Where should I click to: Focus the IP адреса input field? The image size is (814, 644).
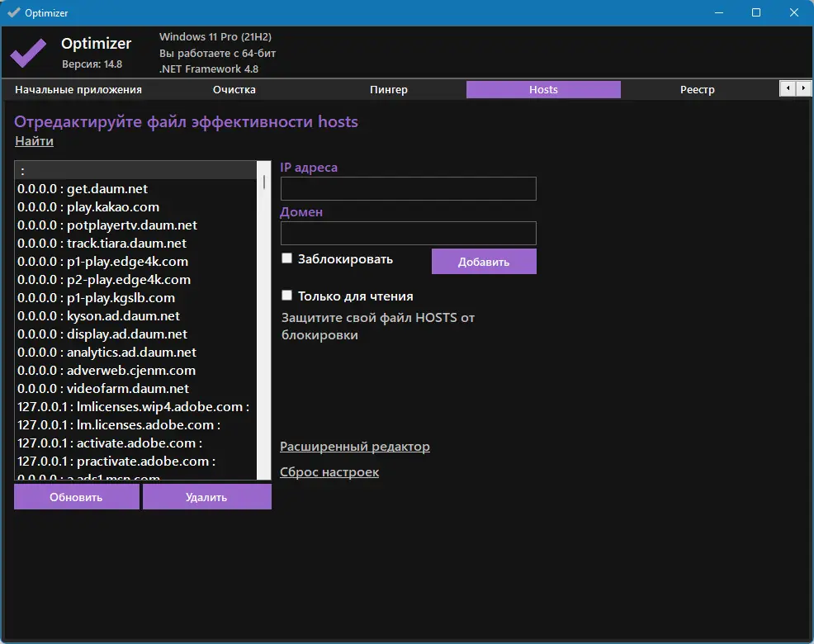click(408, 188)
